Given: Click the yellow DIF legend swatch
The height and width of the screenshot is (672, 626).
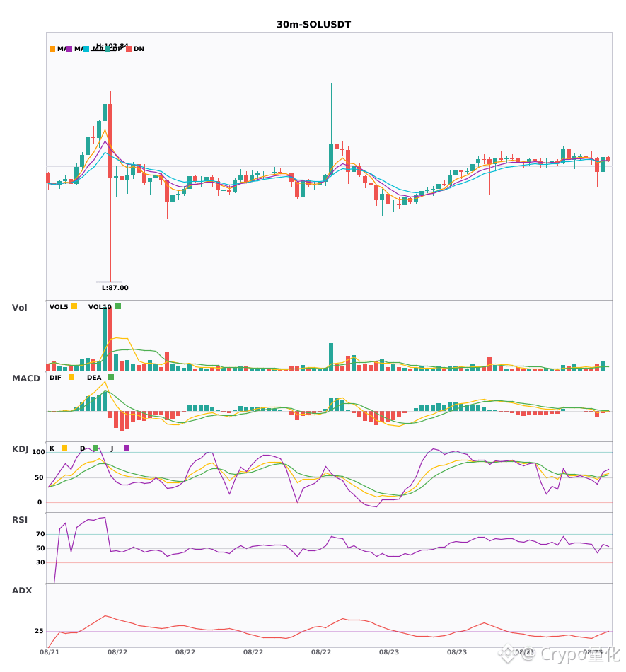Looking at the screenshot, I should [71, 377].
